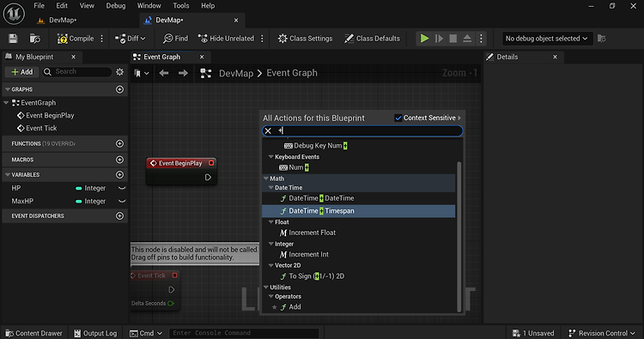Image resolution: width=644 pixels, height=339 pixels.
Task: Compile the blueprint
Action: click(x=76, y=39)
